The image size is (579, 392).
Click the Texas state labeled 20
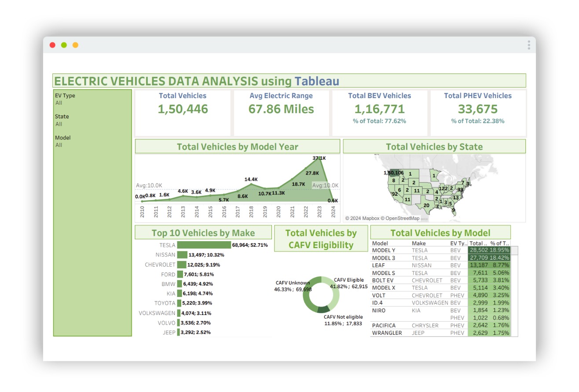coord(426,205)
